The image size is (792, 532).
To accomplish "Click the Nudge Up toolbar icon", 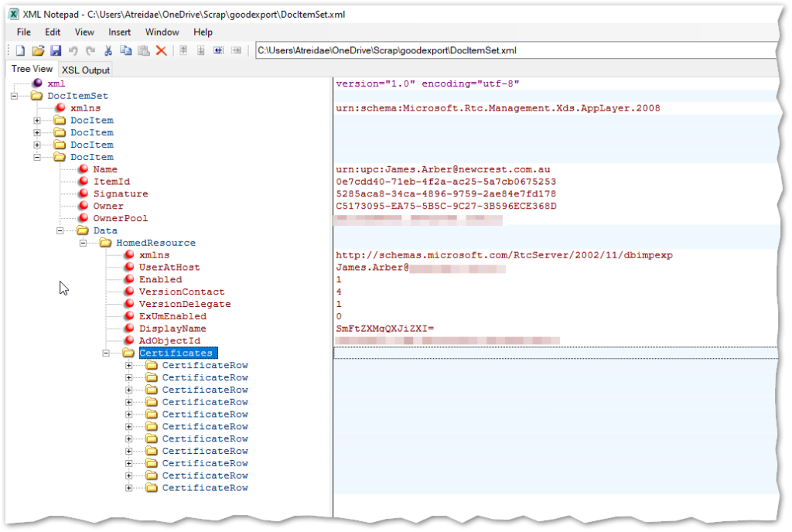I will (183, 50).
